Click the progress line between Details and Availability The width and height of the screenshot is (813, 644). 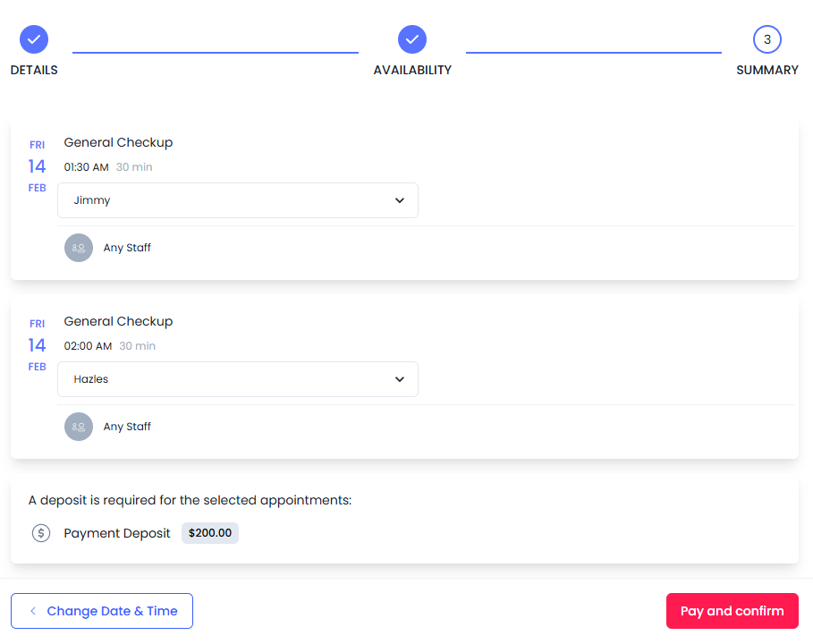215,53
